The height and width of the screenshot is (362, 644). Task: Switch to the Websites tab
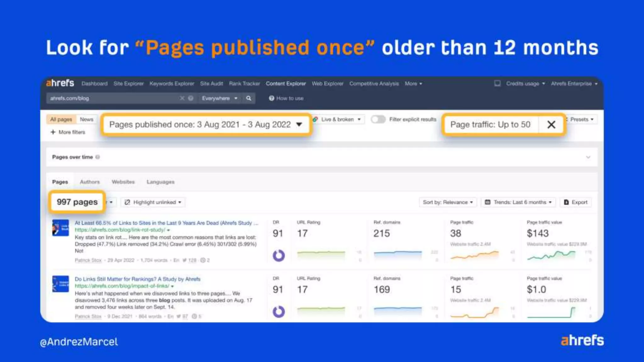[123, 182]
